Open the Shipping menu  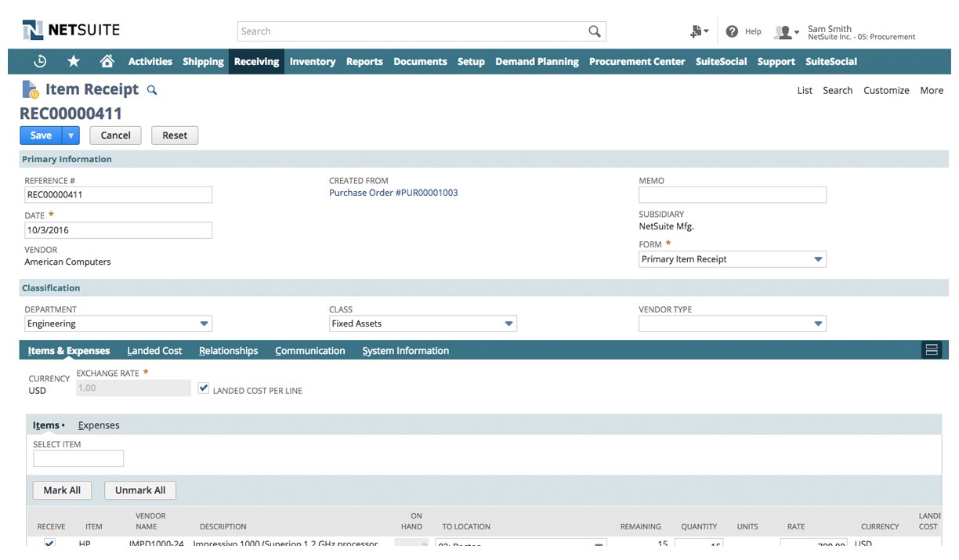click(203, 61)
